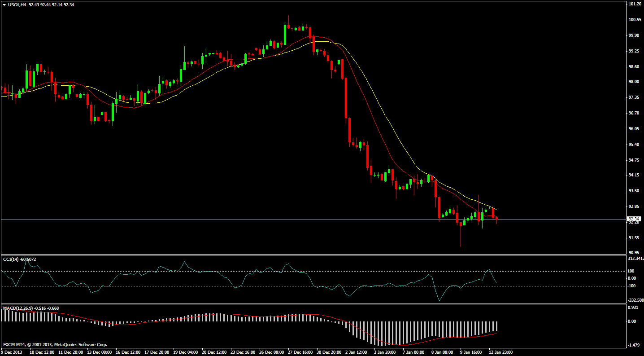
Task: Click the 95.40 price axis label
Action: click(634, 144)
